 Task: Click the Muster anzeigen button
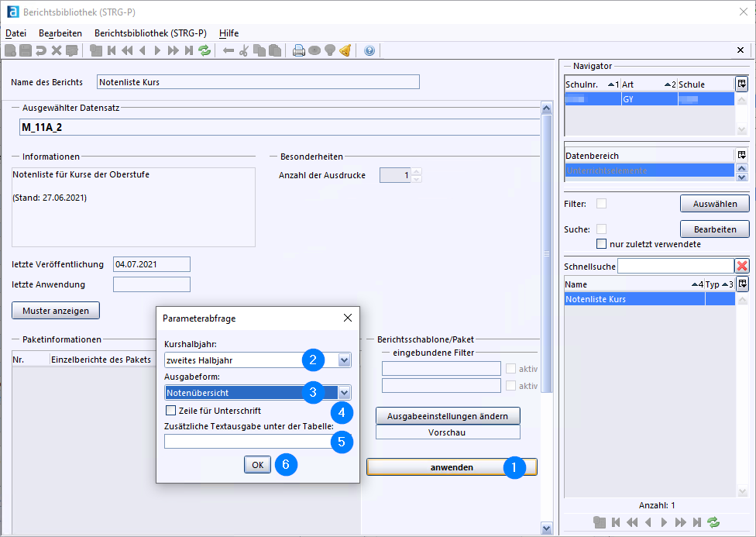pos(56,311)
